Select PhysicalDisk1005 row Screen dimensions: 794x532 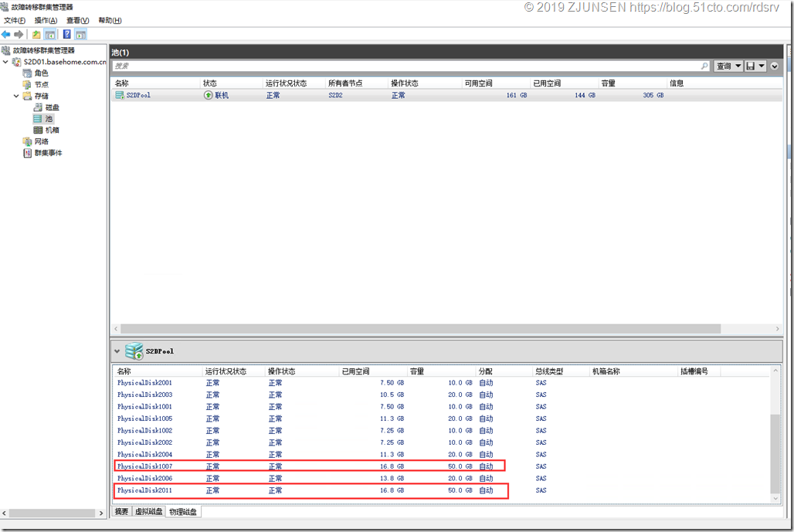point(440,418)
